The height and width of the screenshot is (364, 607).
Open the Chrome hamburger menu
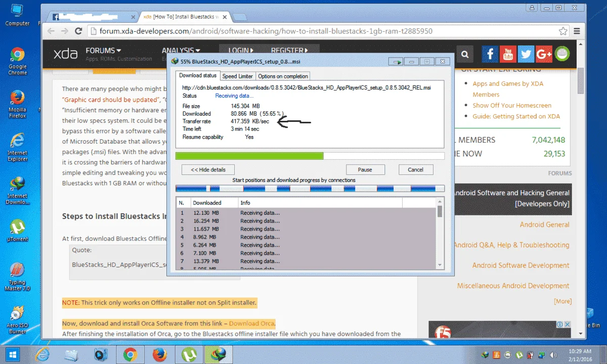coord(577,31)
